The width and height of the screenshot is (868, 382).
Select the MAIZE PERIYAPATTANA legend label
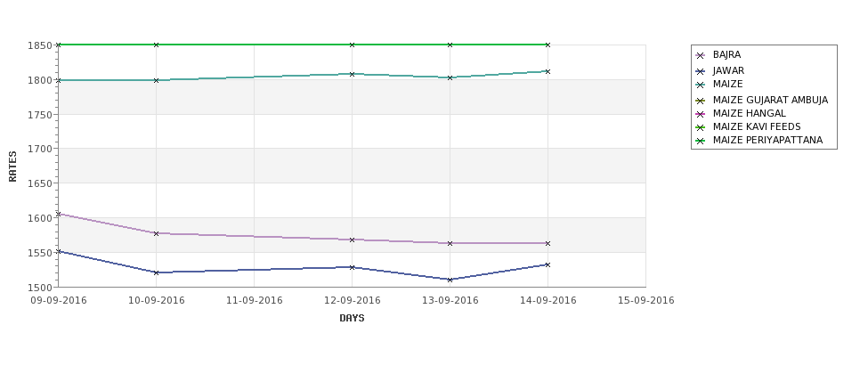(x=767, y=140)
